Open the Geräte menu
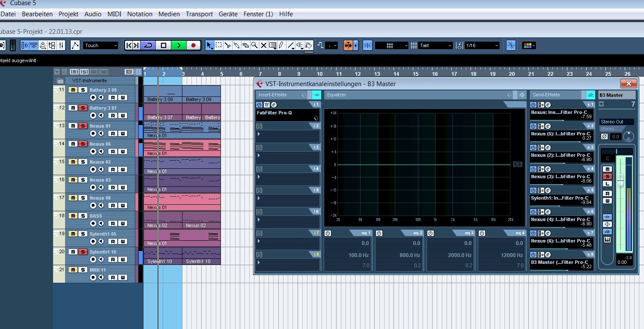 click(x=228, y=14)
